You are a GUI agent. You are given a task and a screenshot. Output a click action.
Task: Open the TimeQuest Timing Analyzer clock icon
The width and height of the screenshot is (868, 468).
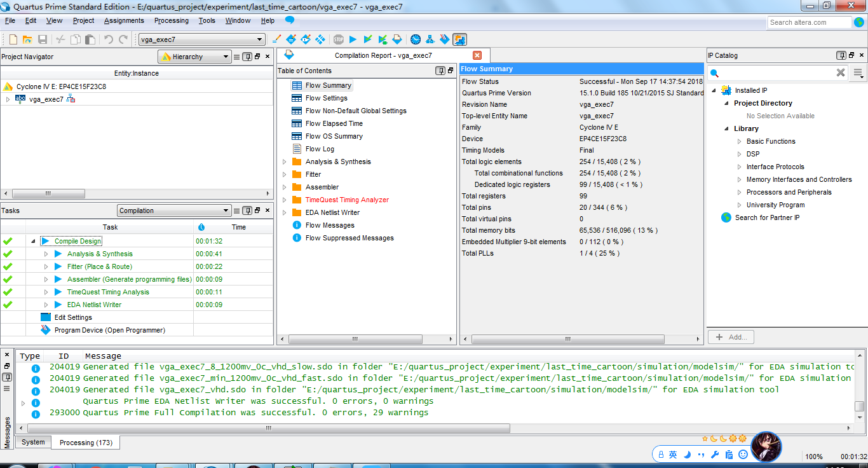pyautogui.click(x=416, y=39)
